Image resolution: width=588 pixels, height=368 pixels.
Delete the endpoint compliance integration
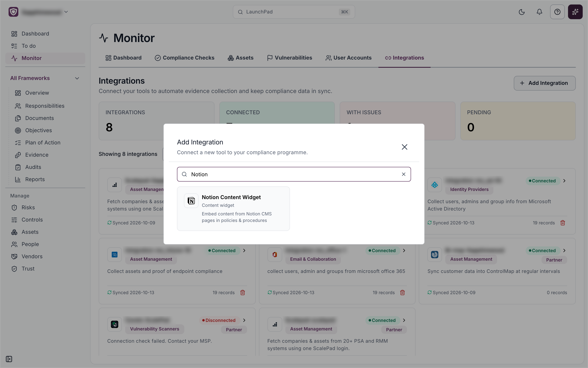click(243, 293)
